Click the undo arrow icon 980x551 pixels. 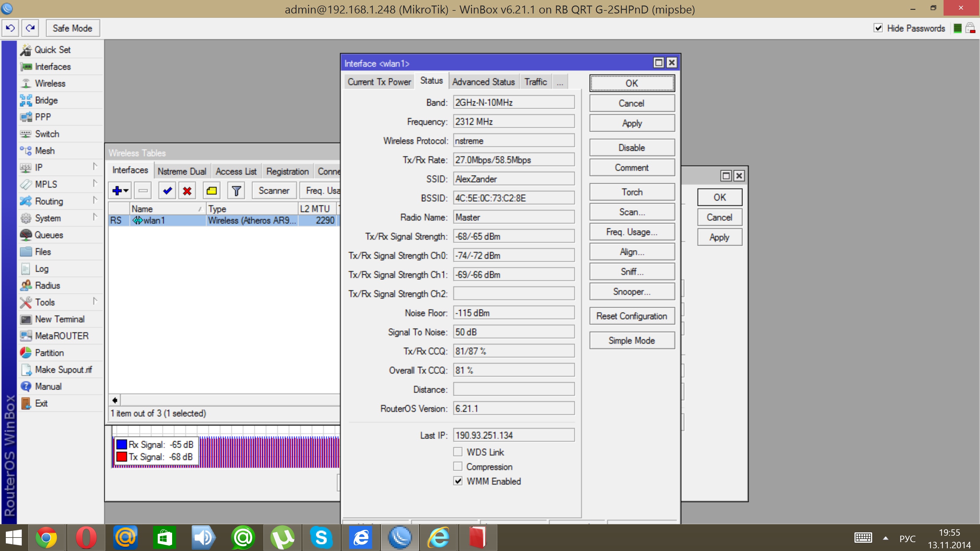(x=10, y=28)
